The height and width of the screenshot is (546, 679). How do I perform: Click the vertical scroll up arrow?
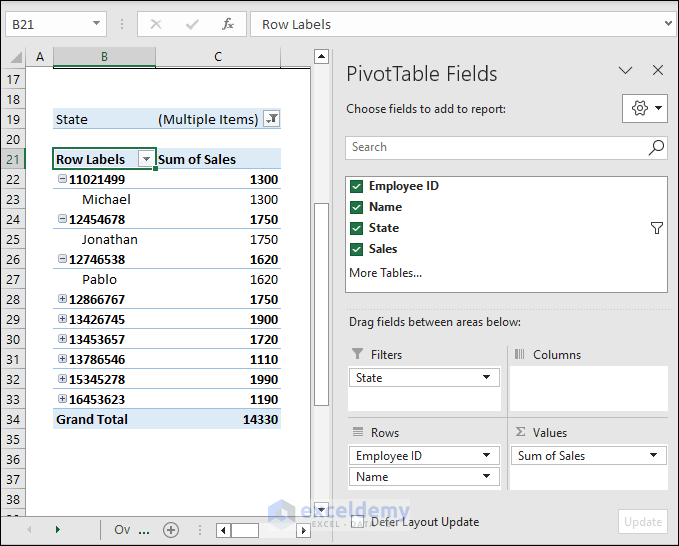pos(321,56)
